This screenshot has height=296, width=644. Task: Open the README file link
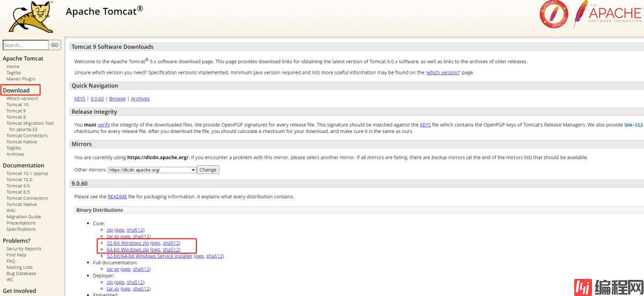tap(117, 197)
